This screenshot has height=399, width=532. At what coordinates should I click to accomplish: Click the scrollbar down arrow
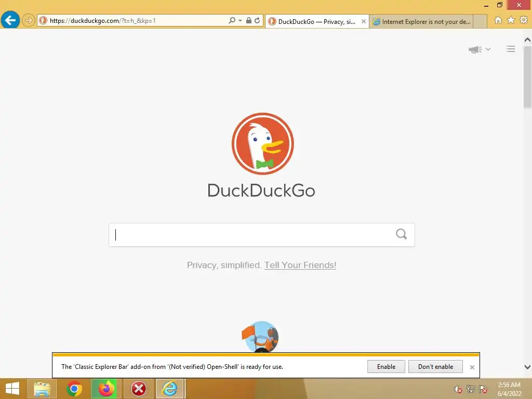527,367
